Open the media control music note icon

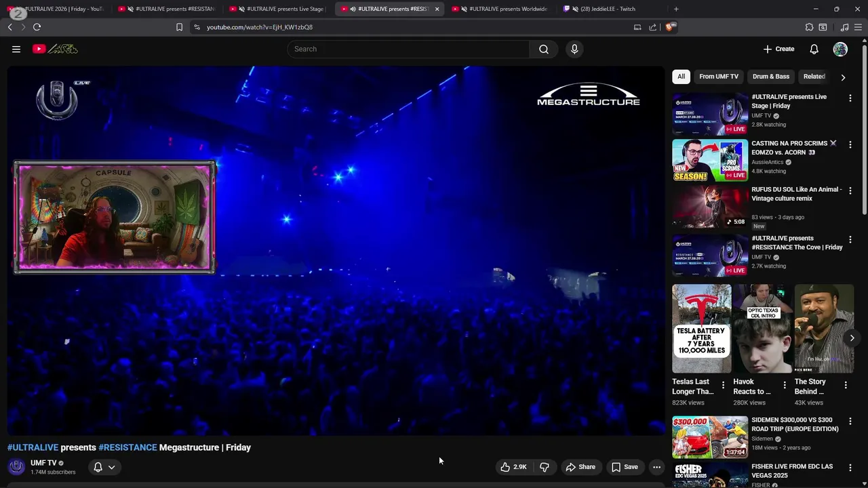pos(844,27)
